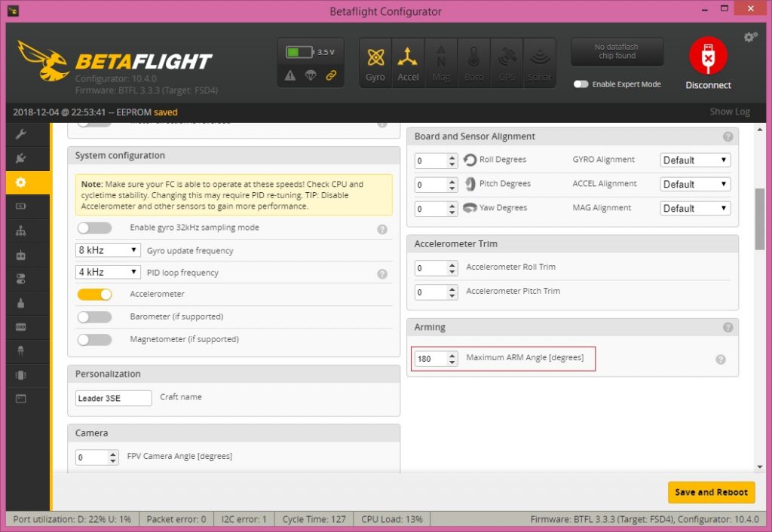Open the sidebar tab with the chip icon
This screenshot has height=532, width=772.
(x=20, y=375)
